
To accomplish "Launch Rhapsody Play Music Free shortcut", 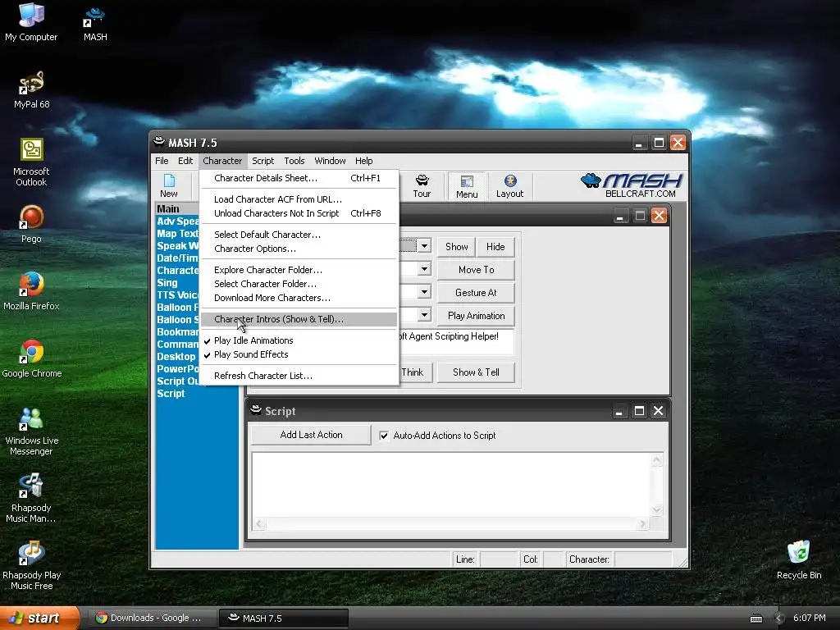I will 31,566.
